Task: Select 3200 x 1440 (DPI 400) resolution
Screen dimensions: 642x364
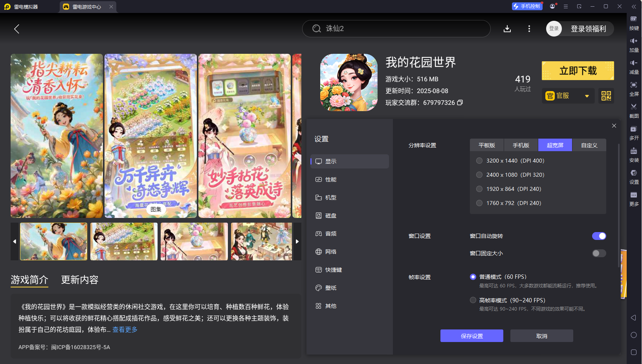Action: pyautogui.click(x=479, y=161)
